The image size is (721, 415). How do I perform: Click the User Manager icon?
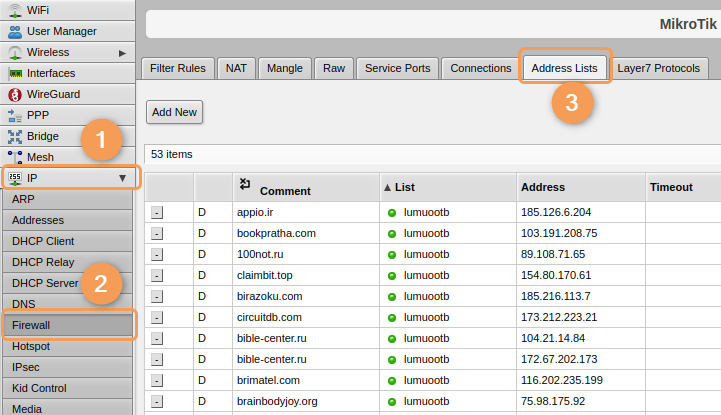click(15, 31)
